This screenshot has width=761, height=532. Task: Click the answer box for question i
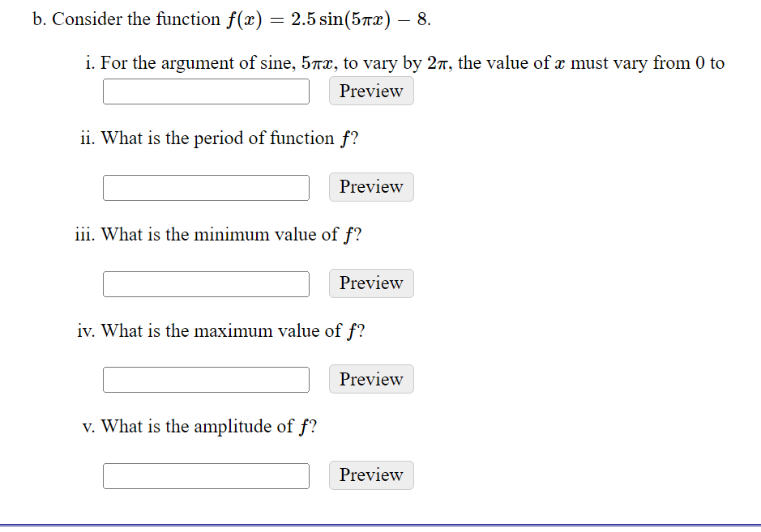(205, 91)
